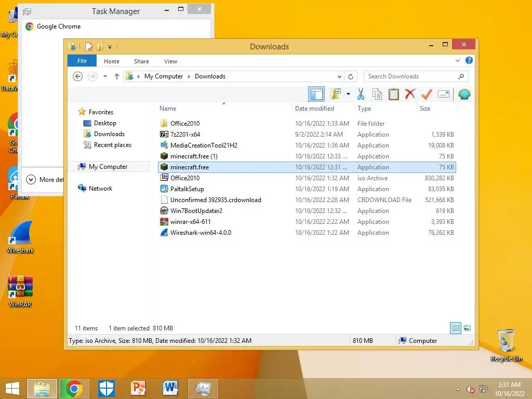Refresh the Downloads folder
The height and width of the screenshot is (399, 532).
point(351,77)
